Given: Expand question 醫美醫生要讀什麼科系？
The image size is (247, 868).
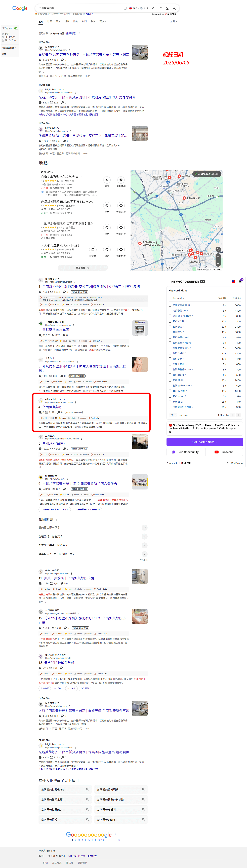Looking at the screenshot, I should tap(145, 545).
